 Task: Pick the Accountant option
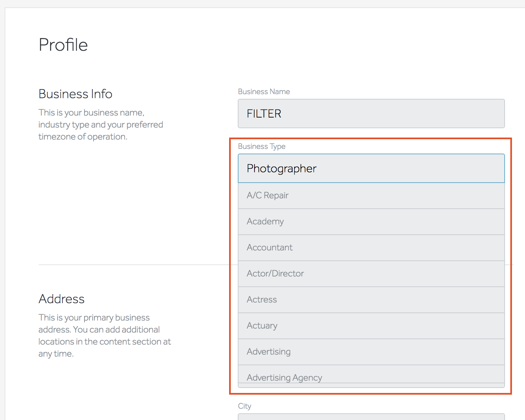[x=371, y=248]
